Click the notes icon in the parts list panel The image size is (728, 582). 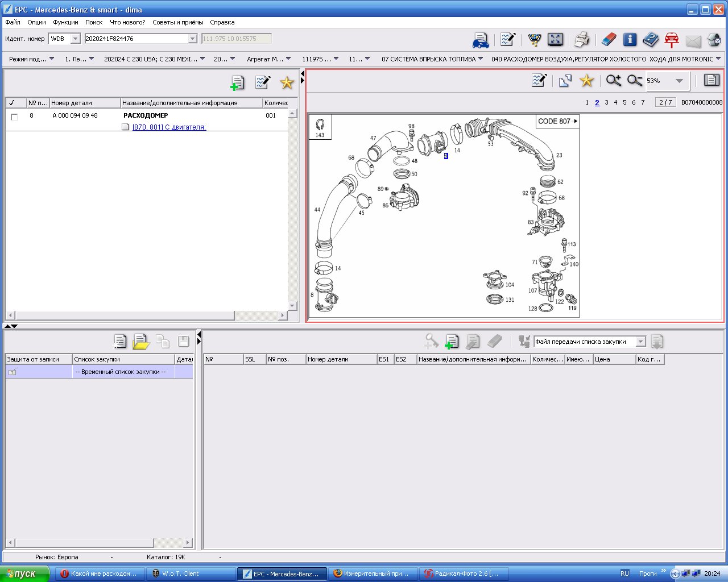click(262, 82)
